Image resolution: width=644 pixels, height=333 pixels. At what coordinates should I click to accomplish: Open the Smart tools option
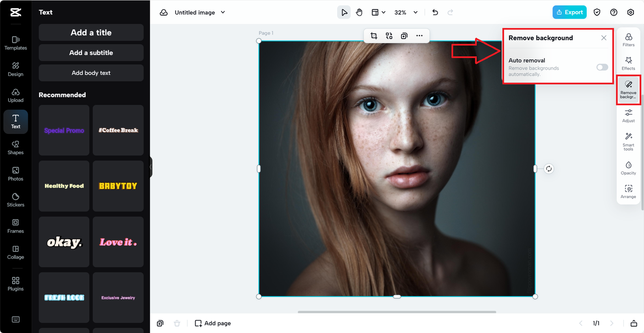coord(628,142)
